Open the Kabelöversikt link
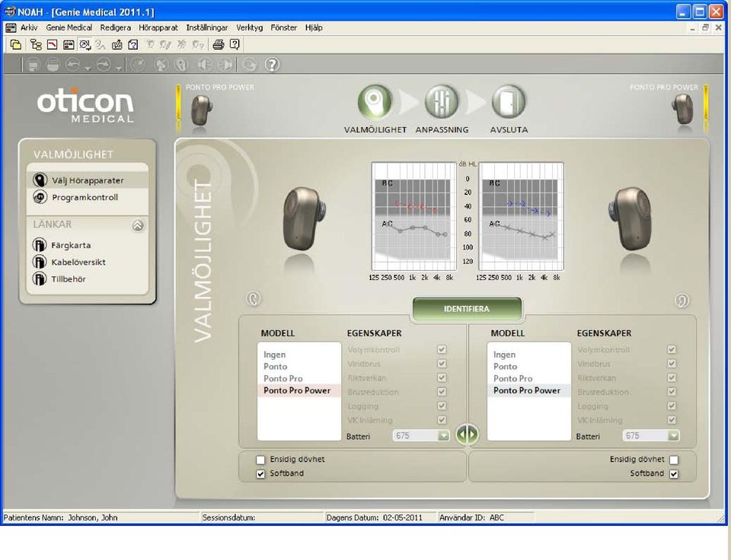The width and height of the screenshot is (731, 560). point(69,262)
